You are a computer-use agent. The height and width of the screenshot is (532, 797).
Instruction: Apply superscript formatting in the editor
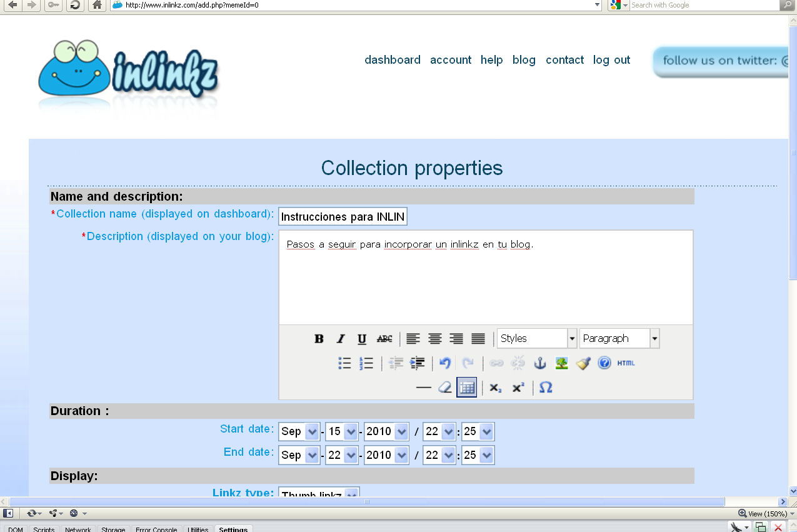tap(517, 387)
